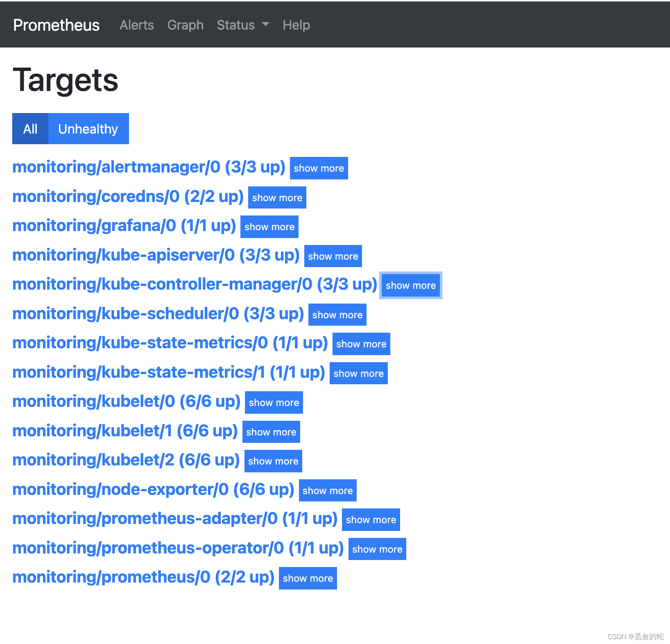Show more for kube-scheduler/0 targets
This screenshot has height=644, width=670.
[337, 315]
